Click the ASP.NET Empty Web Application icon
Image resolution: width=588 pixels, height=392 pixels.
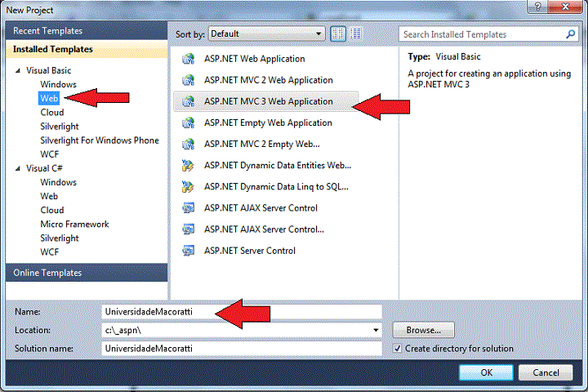(x=189, y=123)
